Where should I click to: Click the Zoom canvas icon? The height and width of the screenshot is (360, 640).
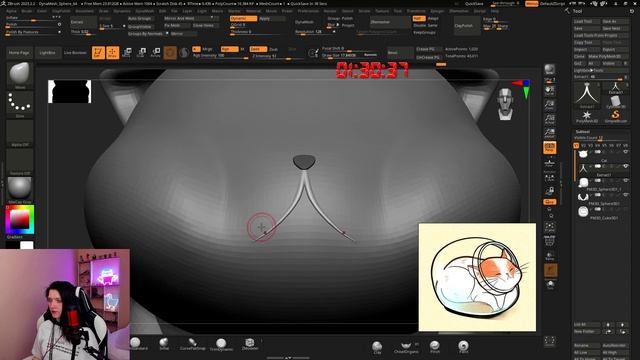point(549,105)
